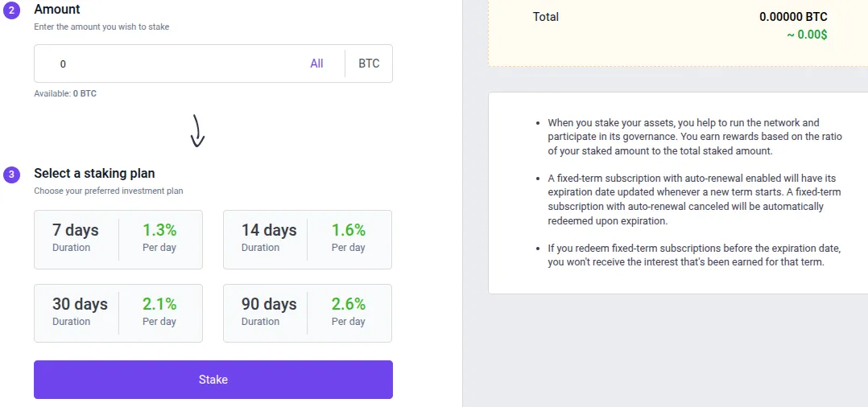This screenshot has width=868, height=407.
Task: Click the purple step 2 badge
Action: tap(11, 10)
